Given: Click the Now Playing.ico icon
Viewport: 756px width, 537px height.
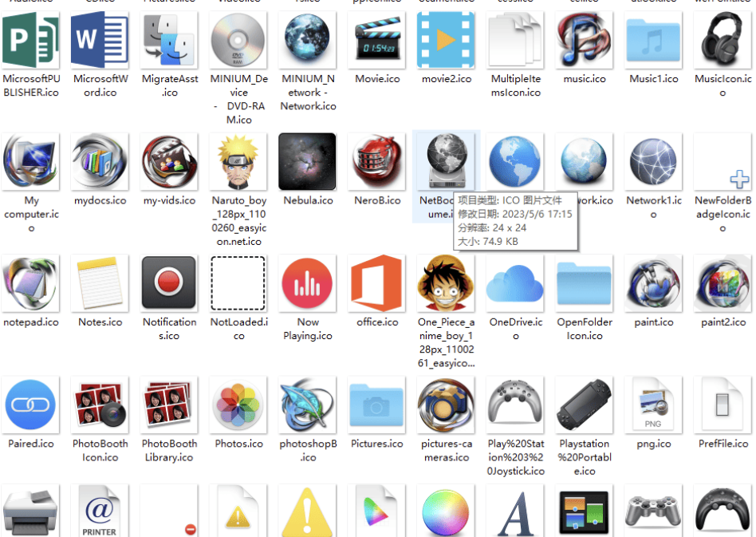Looking at the screenshot, I should point(308,283).
